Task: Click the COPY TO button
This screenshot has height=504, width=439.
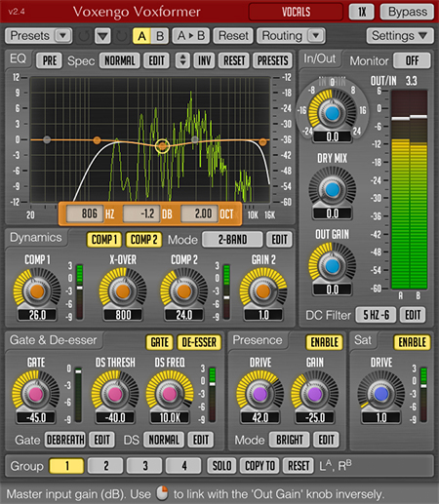Action: coord(259,466)
